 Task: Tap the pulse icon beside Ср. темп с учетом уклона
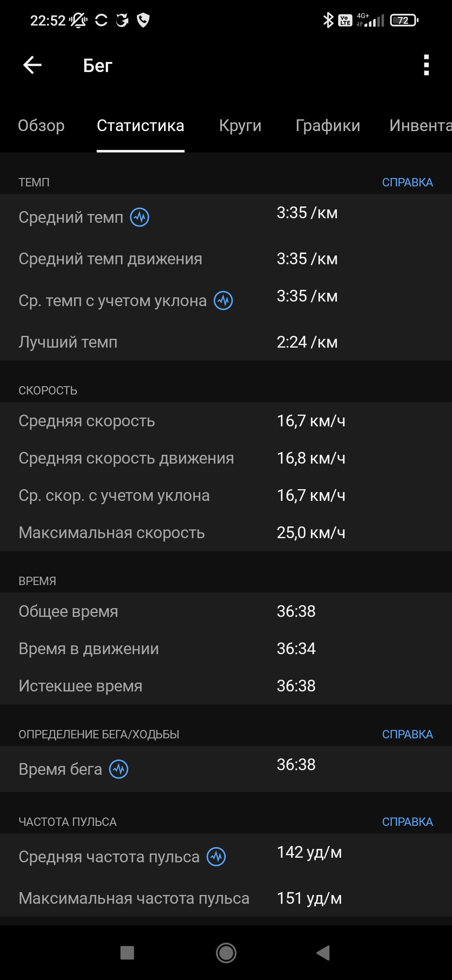[223, 301]
